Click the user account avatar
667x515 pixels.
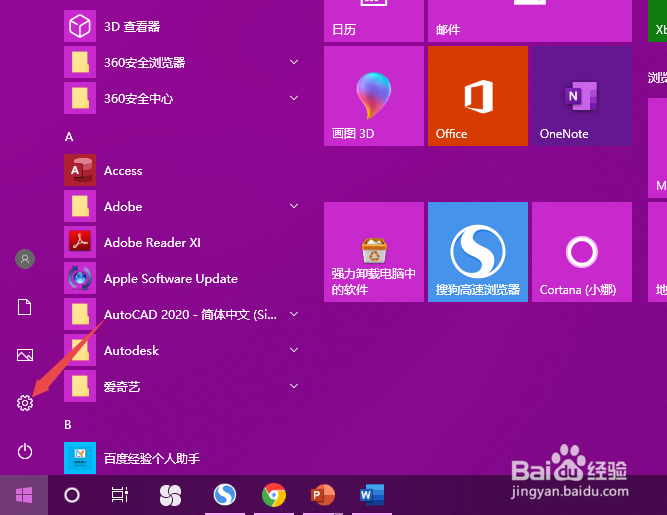point(25,259)
